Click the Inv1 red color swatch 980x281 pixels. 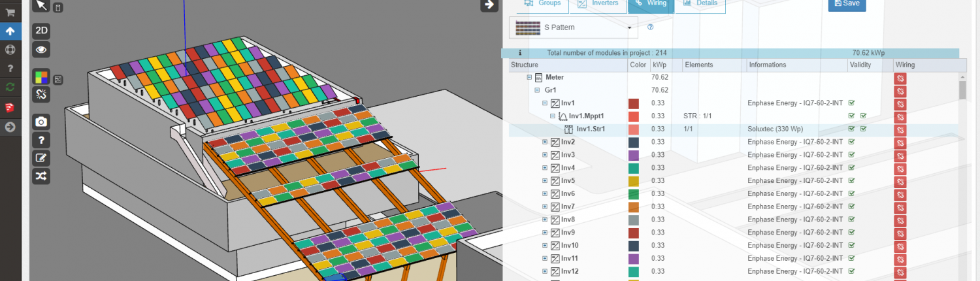633,103
